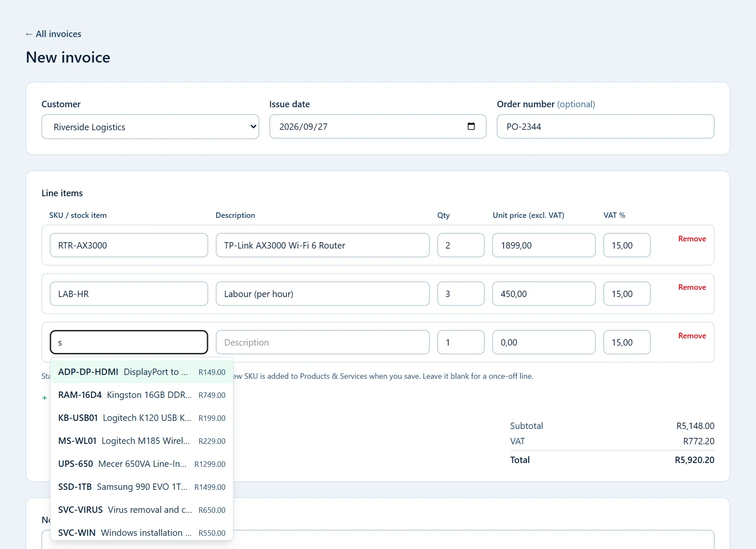Open the calendar picker icon in Issue date
The image size is (756, 549).
click(471, 126)
